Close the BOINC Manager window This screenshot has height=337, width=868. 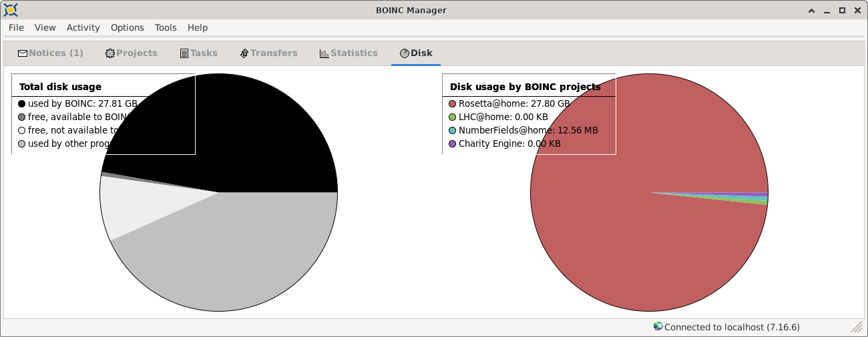pyautogui.click(x=857, y=10)
